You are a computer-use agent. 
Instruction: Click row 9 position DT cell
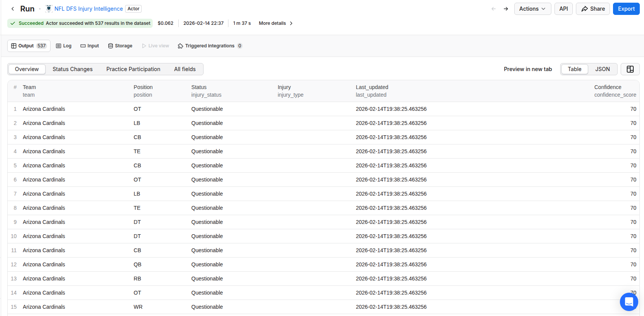[137, 222]
